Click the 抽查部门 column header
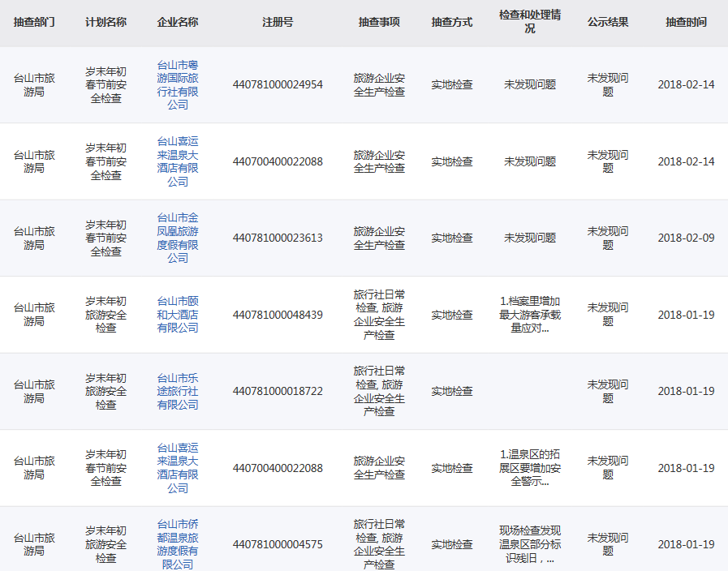The height and width of the screenshot is (571, 728). (x=34, y=22)
